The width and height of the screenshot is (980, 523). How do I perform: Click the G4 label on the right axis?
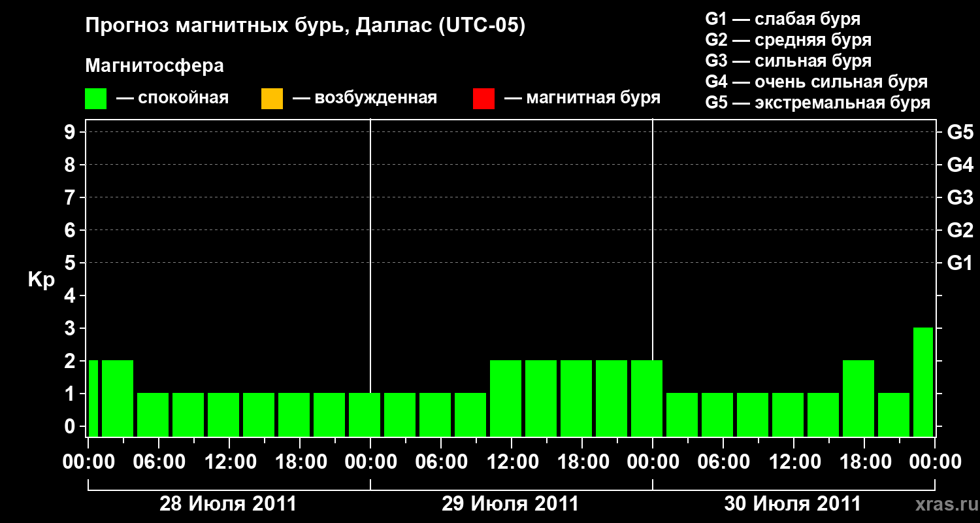pyautogui.click(x=960, y=165)
